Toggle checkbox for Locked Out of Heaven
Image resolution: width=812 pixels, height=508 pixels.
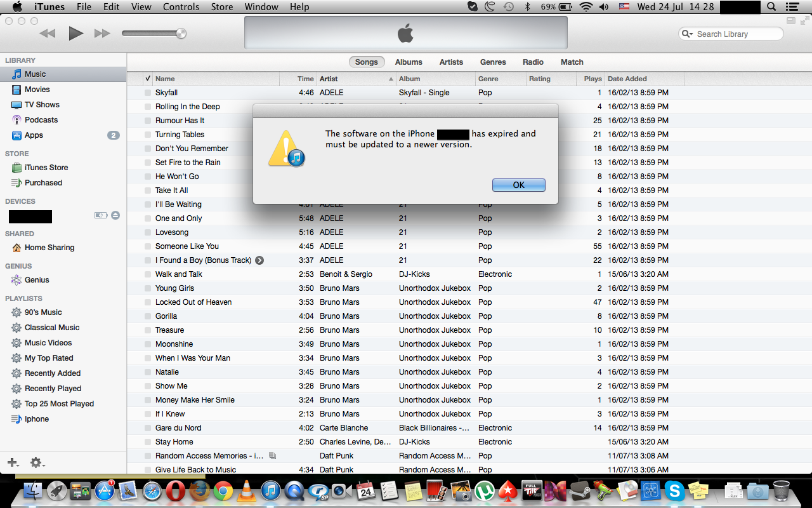[147, 302]
